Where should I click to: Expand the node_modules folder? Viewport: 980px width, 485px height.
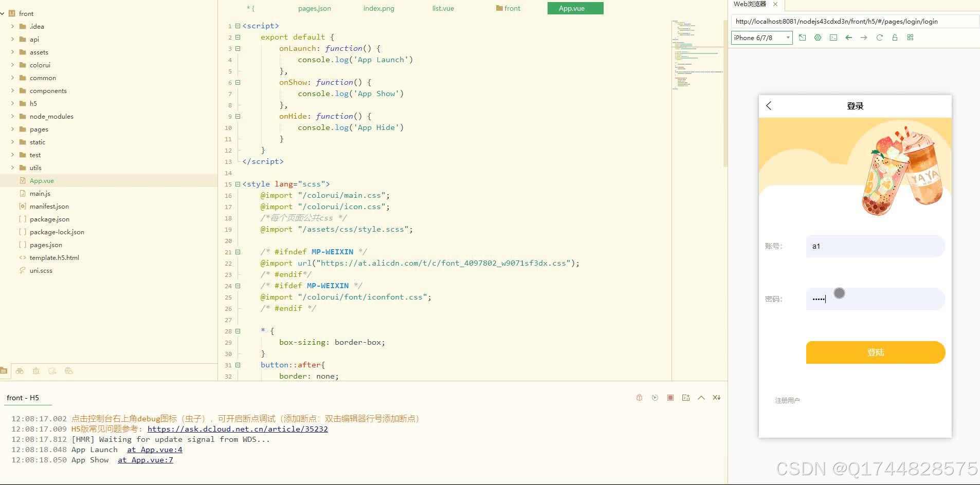coord(12,116)
